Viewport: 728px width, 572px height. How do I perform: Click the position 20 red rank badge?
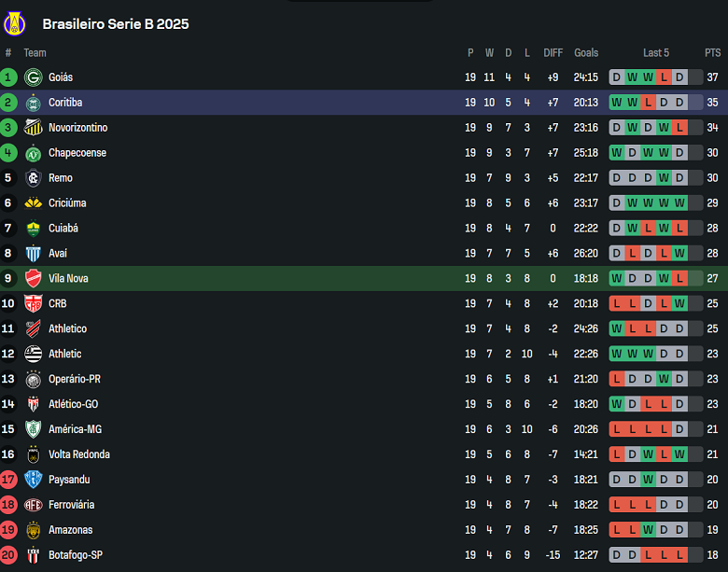click(x=9, y=555)
